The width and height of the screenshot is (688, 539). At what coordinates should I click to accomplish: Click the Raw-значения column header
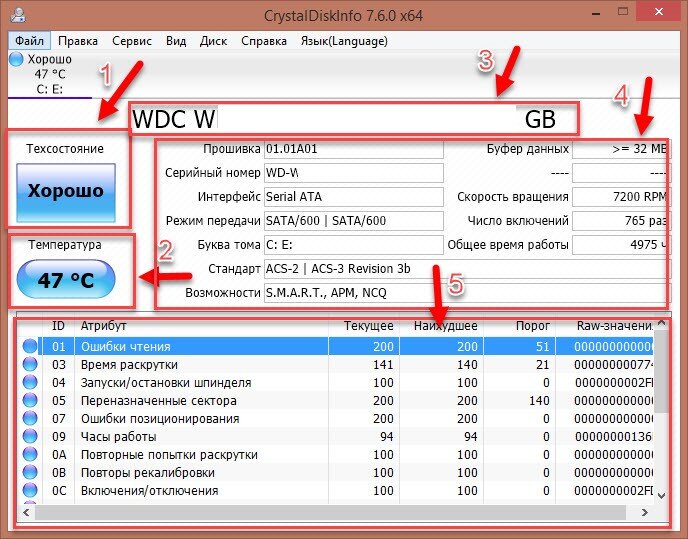[605, 326]
